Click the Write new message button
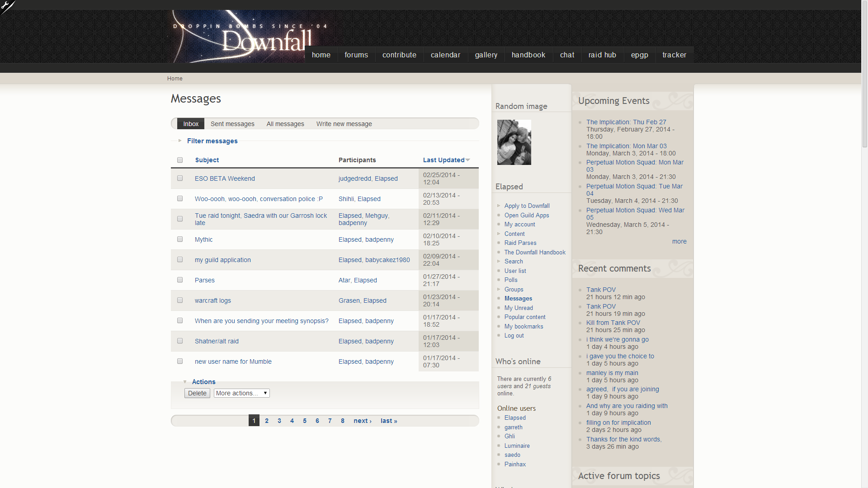Viewport: 868px width, 488px height. [344, 123]
